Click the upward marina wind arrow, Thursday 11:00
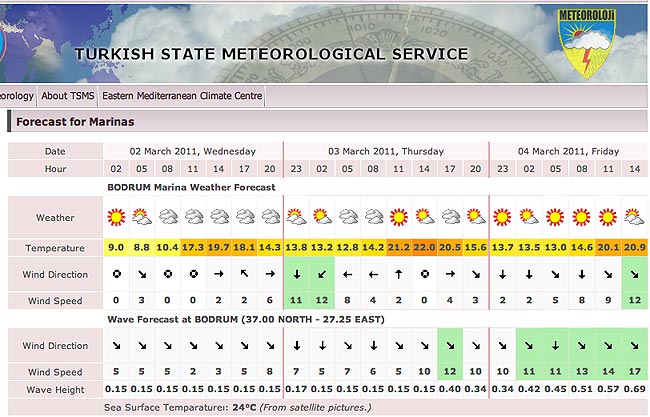 398,274
